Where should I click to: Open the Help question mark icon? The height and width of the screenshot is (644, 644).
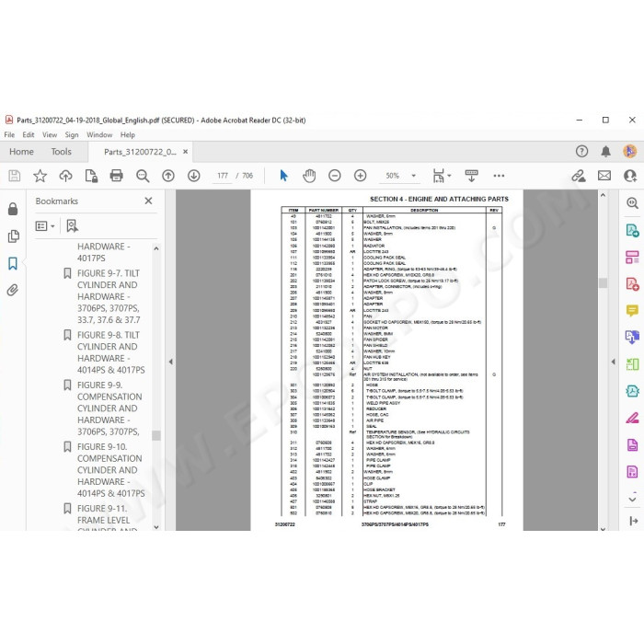[581, 151]
